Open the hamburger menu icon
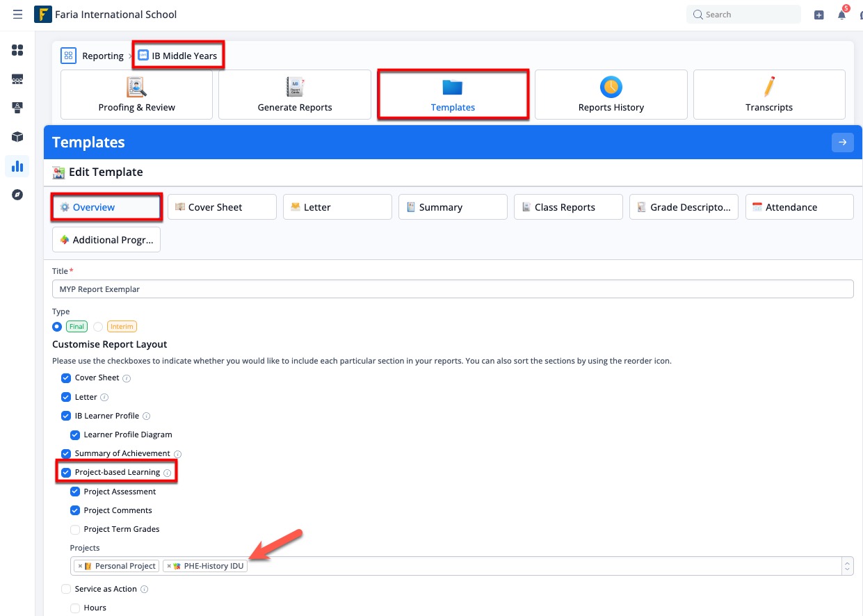This screenshot has height=616, width=863. [17, 15]
